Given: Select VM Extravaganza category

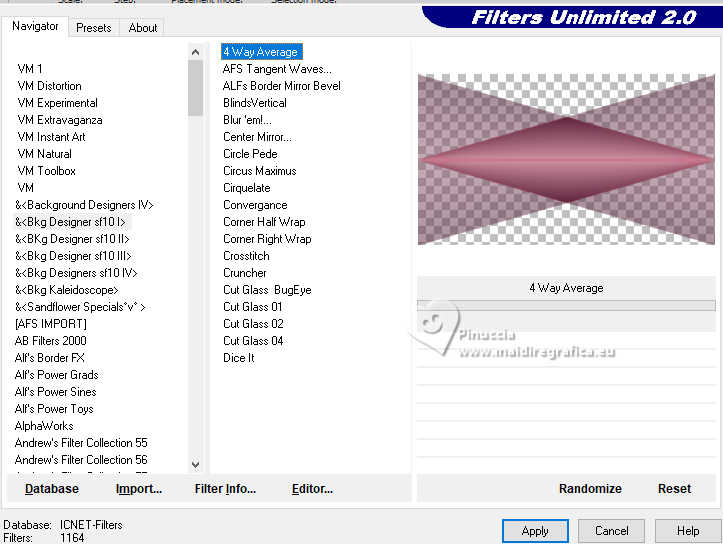Looking at the screenshot, I should tap(60, 120).
